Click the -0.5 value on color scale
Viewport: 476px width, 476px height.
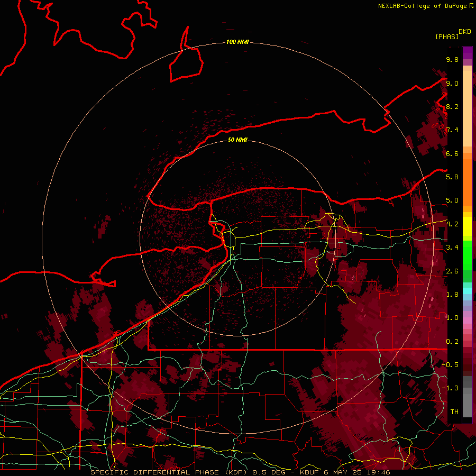pyautogui.click(x=450, y=365)
